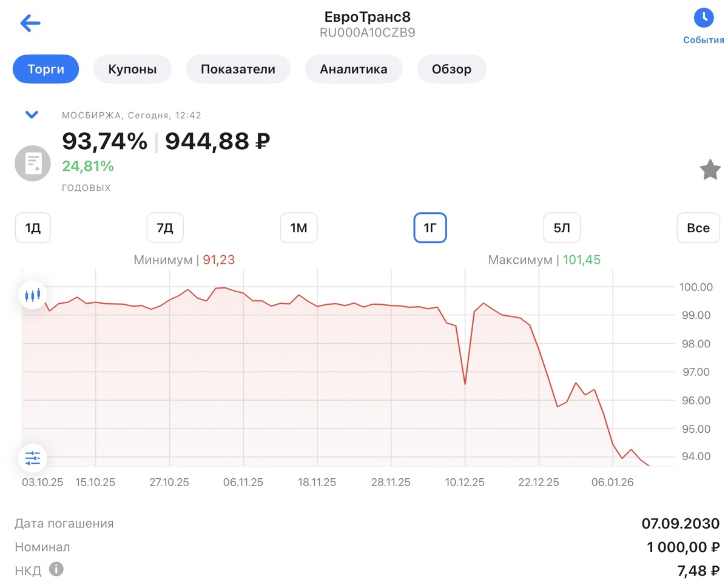This screenshot has height=588, width=728.
Task: Add ЕвроТранс8 to favorites with star
Action: point(710,170)
